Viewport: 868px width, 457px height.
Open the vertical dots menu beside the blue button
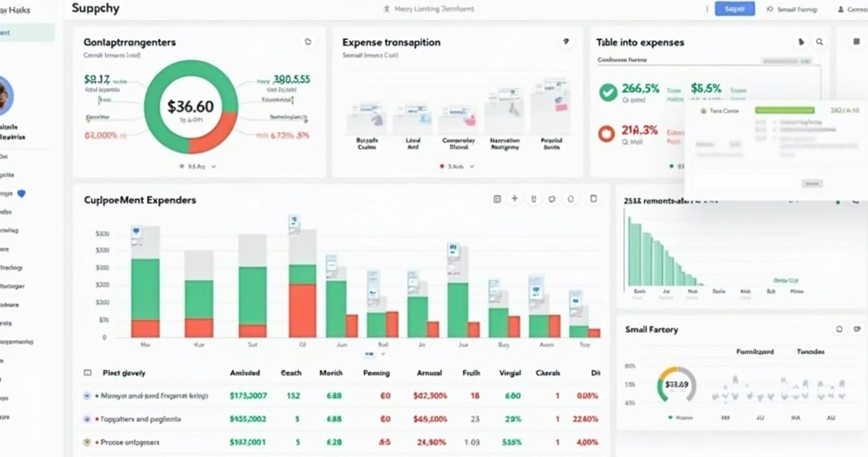coord(707,9)
